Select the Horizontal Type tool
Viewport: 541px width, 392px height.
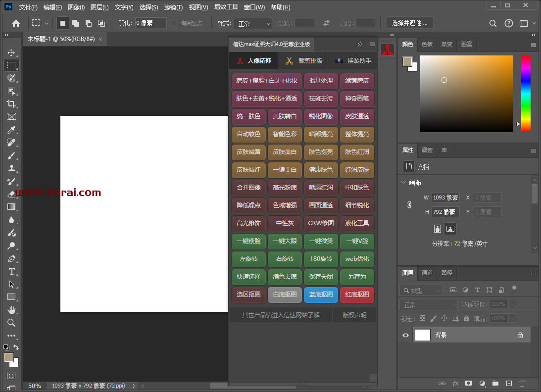[x=11, y=272]
